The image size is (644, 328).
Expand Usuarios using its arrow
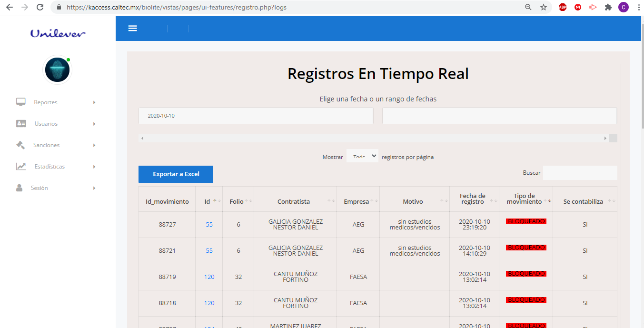[x=94, y=124]
